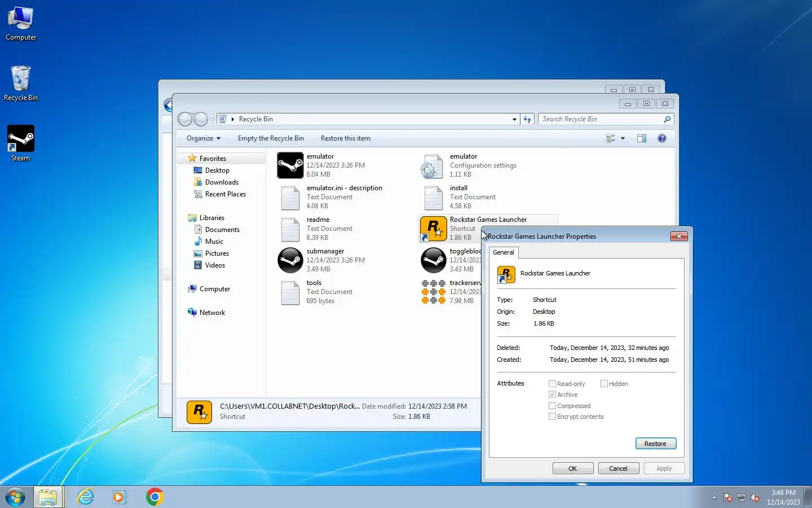Viewport: 812px width, 508px height.
Task: Open the Recycle Bin desktop icon
Action: (x=21, y=84)
